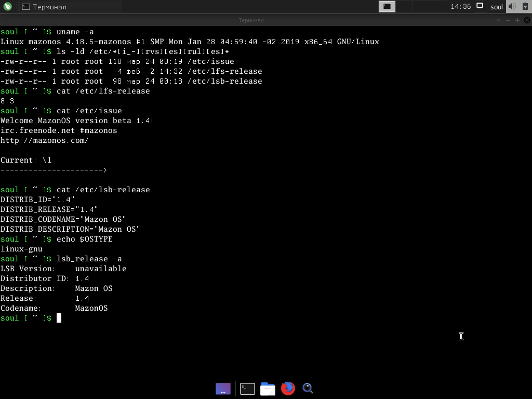The image size is (532, 399).
Task: Switch to the second workspace in pager
Action: [x=404, y=6]
